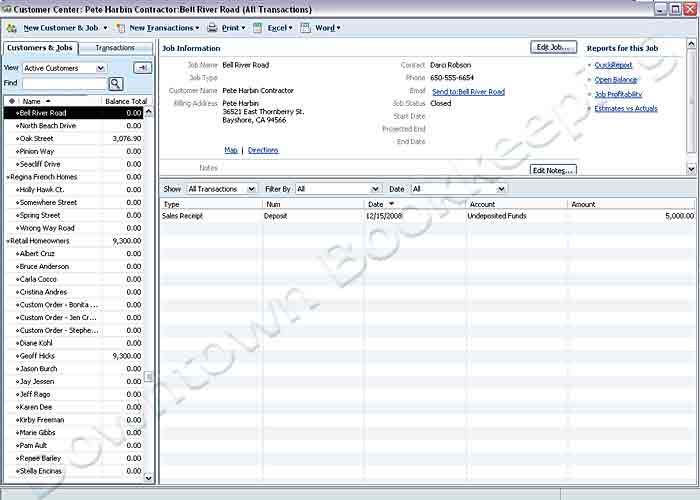This screenshot has width=700, height=500.
Task: Click the Undeposited Funds account cell
Action: [x=497, y=216]
